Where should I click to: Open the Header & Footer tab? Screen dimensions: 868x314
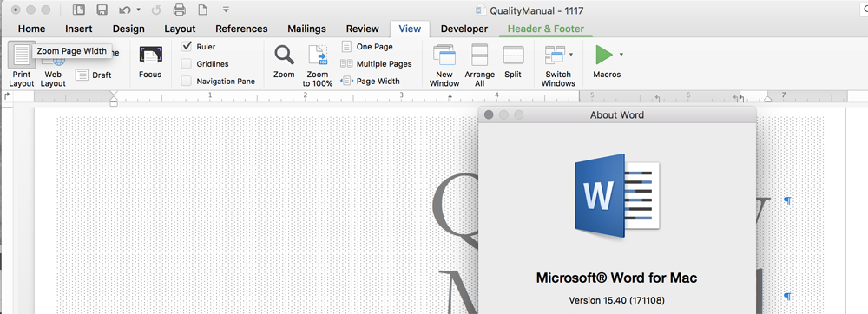coord(546,29)
